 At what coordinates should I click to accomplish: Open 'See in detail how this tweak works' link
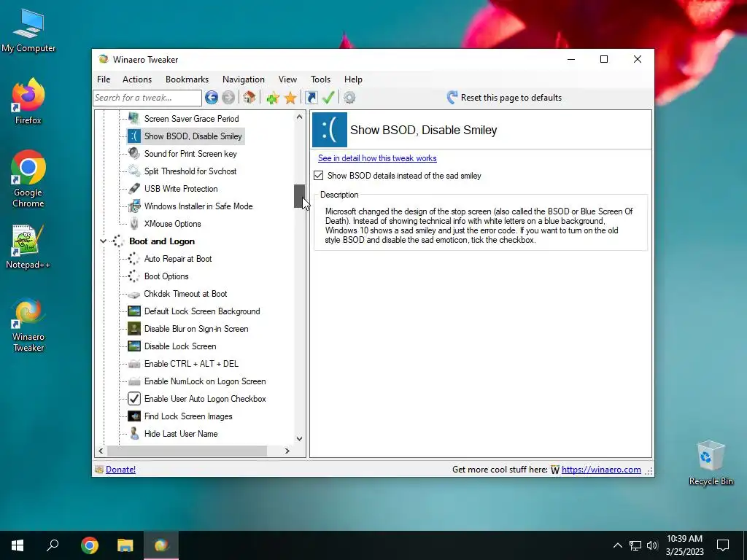tap(377, 158)
